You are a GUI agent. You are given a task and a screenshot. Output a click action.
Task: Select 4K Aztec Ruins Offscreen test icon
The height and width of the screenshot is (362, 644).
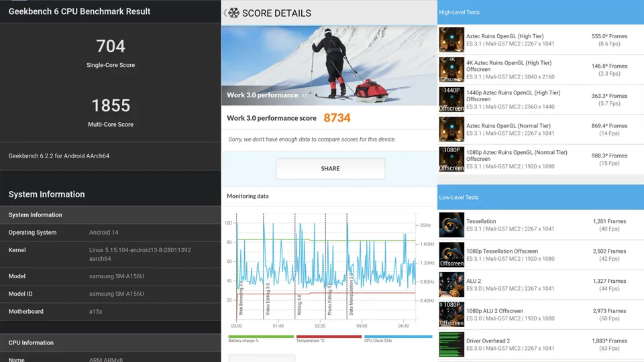click(x=451, y=70)
